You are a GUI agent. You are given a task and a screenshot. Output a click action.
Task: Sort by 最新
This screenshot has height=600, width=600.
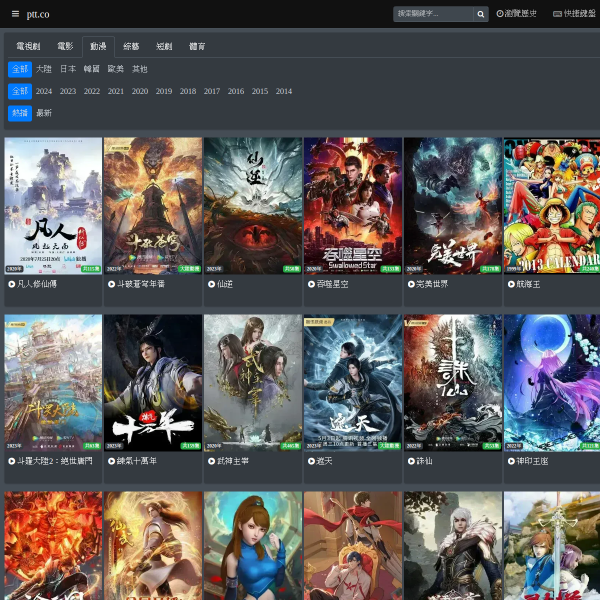click(x=44, y=113)
